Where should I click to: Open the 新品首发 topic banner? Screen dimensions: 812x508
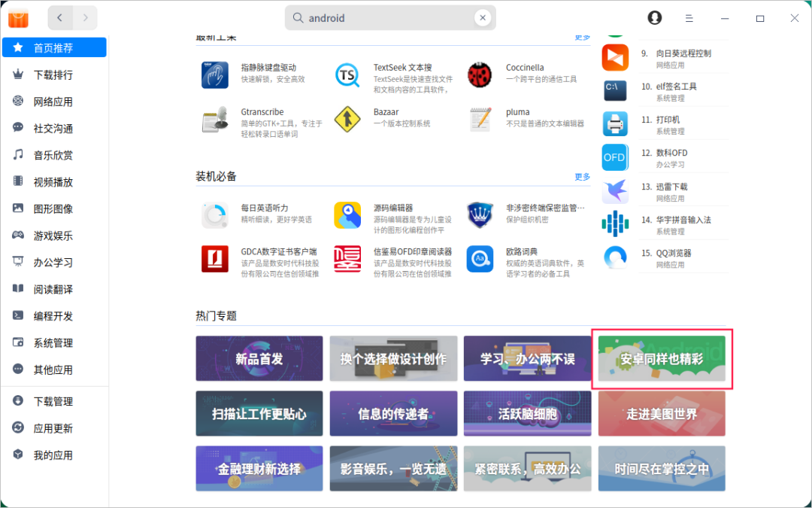click(x=259, y=358)
